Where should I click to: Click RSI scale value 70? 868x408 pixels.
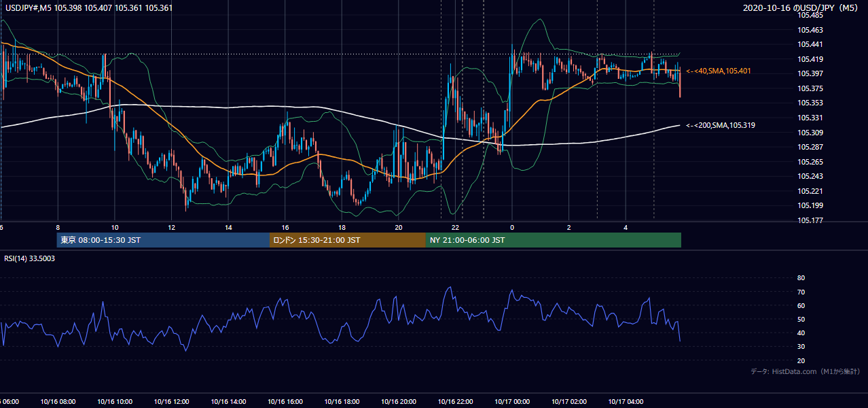pyautogui.click(x=801, y=292)
